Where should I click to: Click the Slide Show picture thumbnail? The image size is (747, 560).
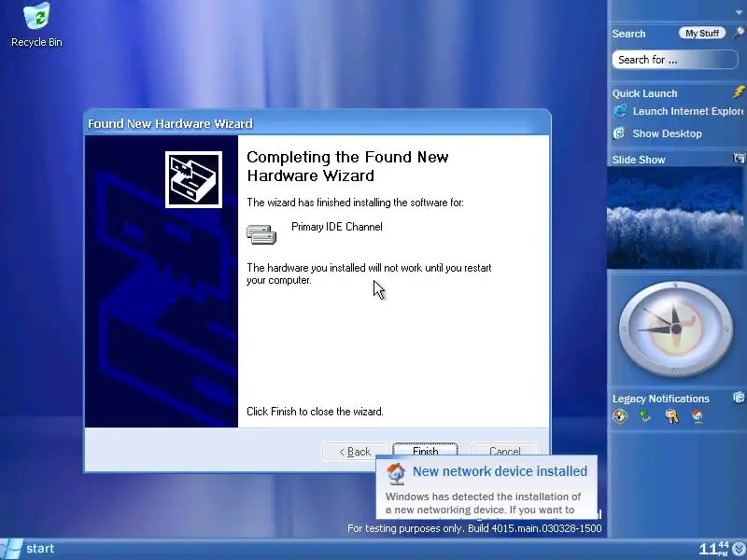tap(675, 217)
